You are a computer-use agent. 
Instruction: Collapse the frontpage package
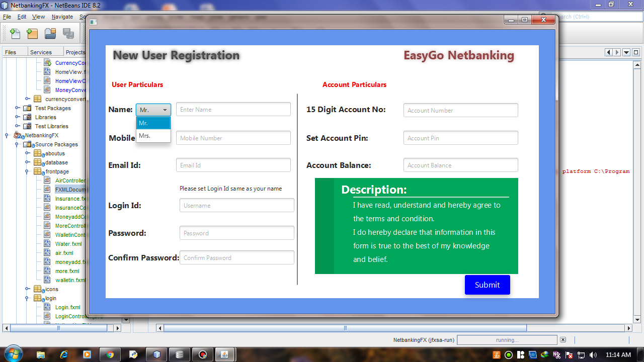tap(28, 171)
